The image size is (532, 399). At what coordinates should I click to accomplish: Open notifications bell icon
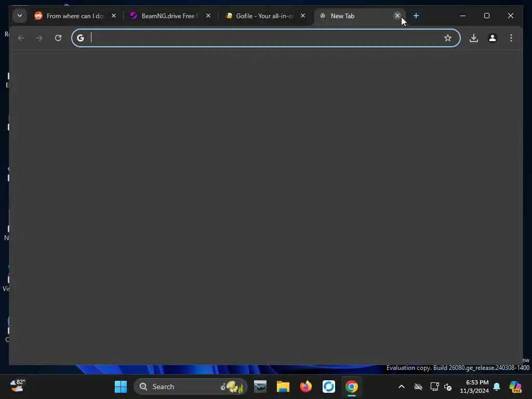pyautogui.click(x=497, y=387)
